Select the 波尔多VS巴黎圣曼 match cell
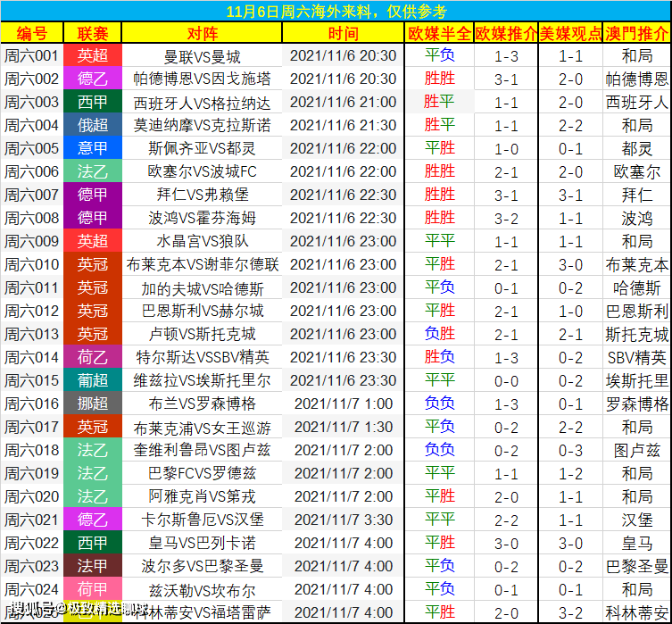The width and height of the screenshot is (672, 624). pos(202,566)
